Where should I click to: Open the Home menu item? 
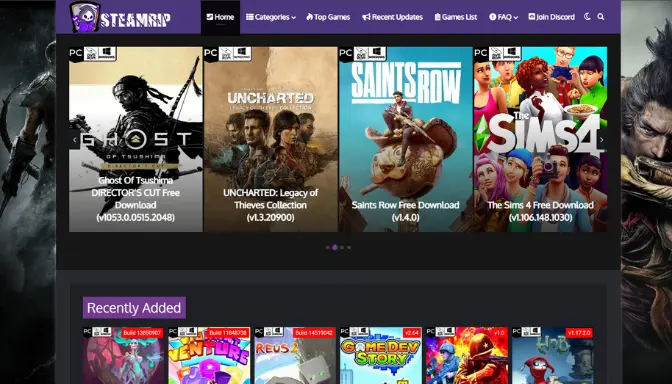tap(220, 17)
